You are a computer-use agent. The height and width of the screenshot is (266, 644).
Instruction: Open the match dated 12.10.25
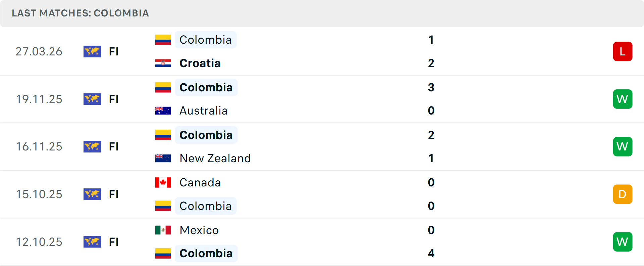39,242
